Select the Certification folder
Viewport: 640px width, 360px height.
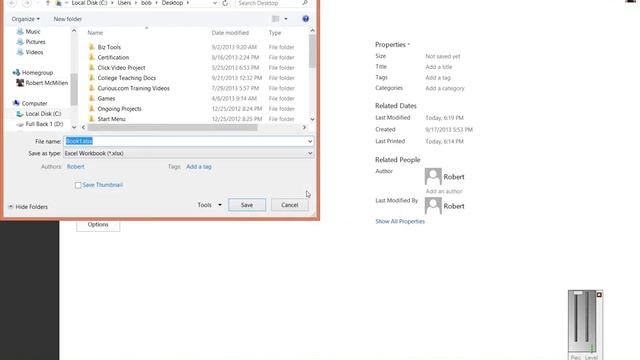[113, 58]
